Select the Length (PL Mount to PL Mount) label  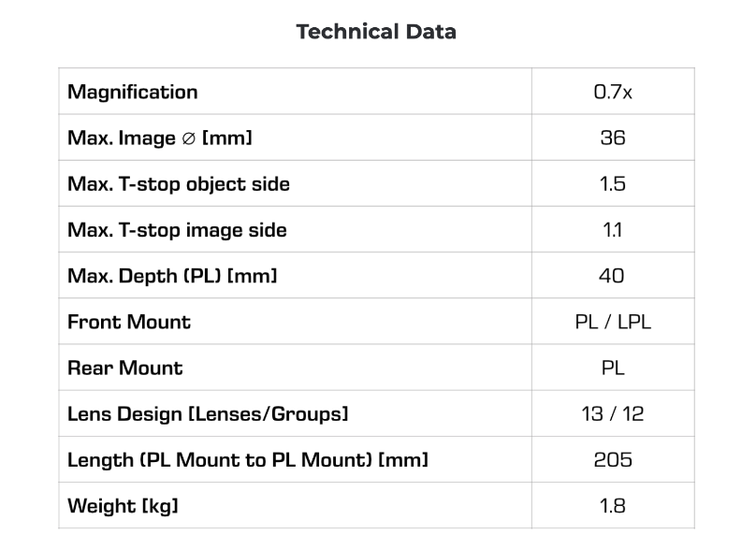point(248,459)
